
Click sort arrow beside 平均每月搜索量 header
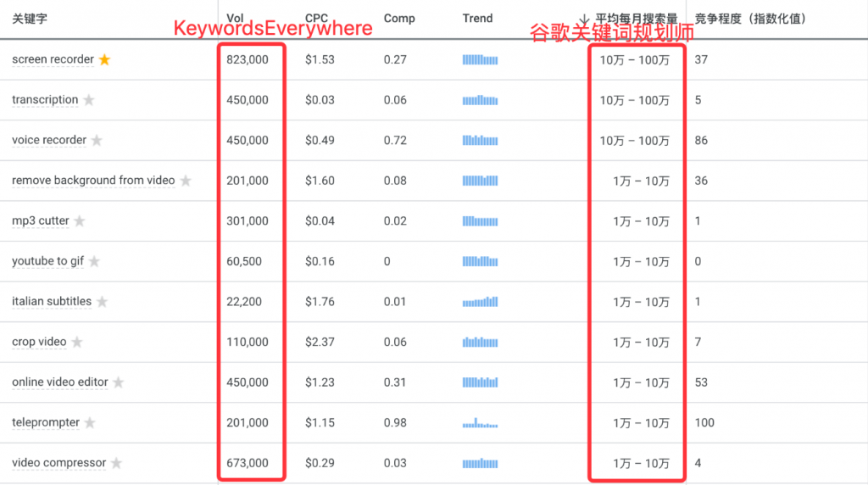tap(583, 19)
